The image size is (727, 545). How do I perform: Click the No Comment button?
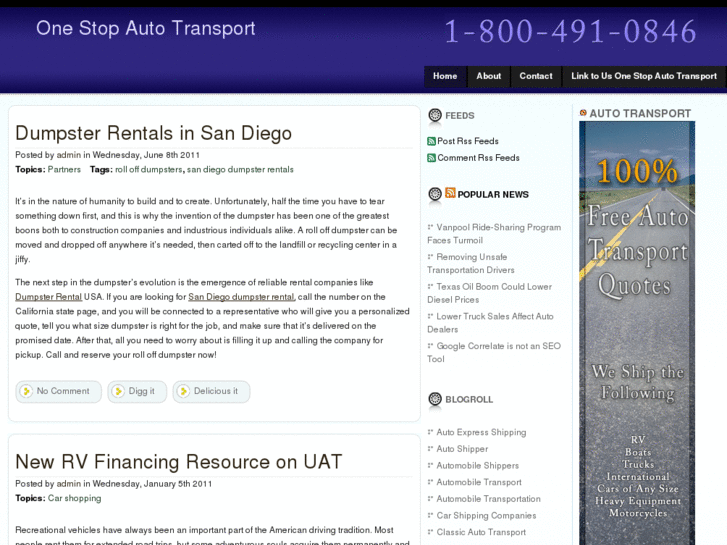tap(58, 391)
